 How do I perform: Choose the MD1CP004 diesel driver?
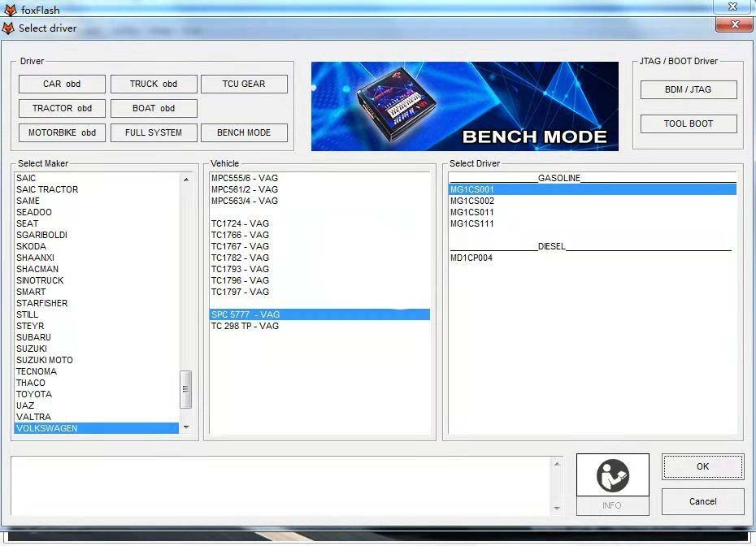pyautogui.click(x=471, y=258)
